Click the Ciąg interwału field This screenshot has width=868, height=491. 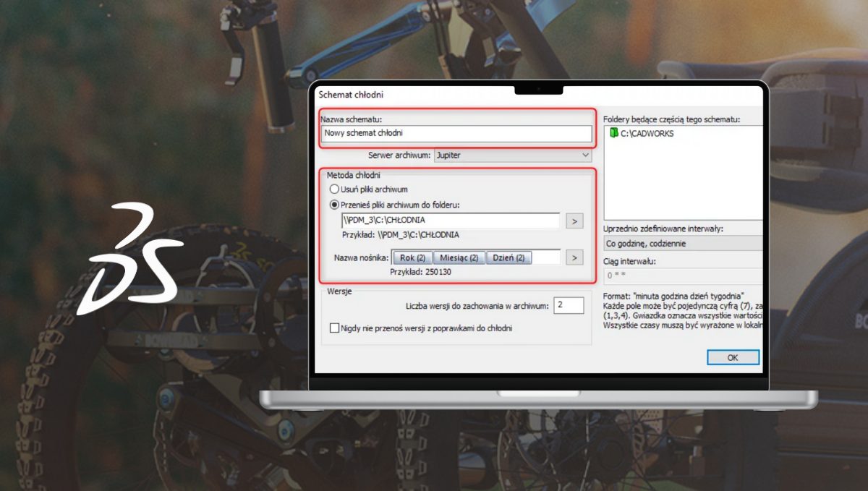tap(683, 276)
